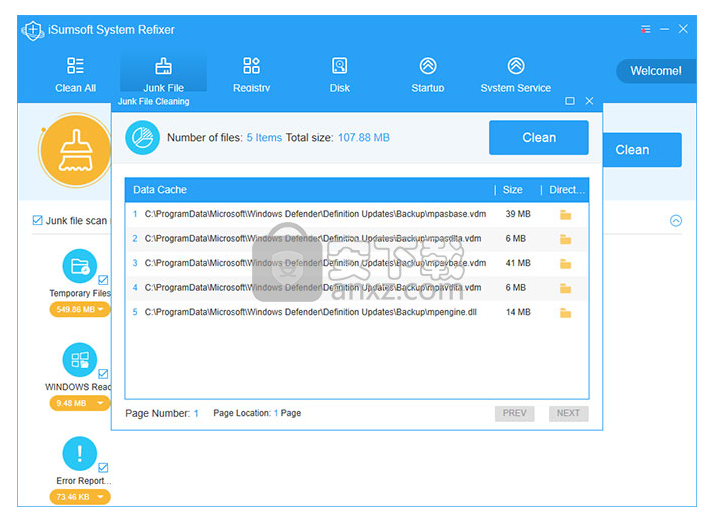The height and width of the screenshot is (527, 720).
Task: Select the mpengine.dll file path
Action: pos(311,312)
